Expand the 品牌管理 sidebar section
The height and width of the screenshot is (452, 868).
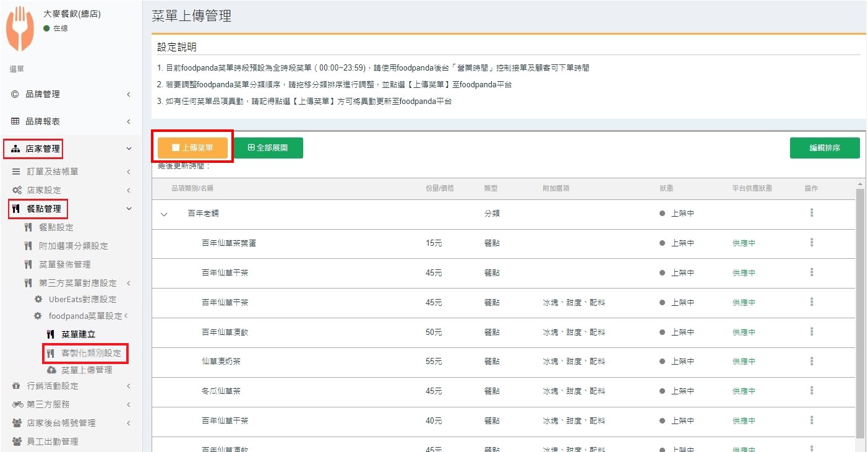pyautogui.click(x=128, y=94)
